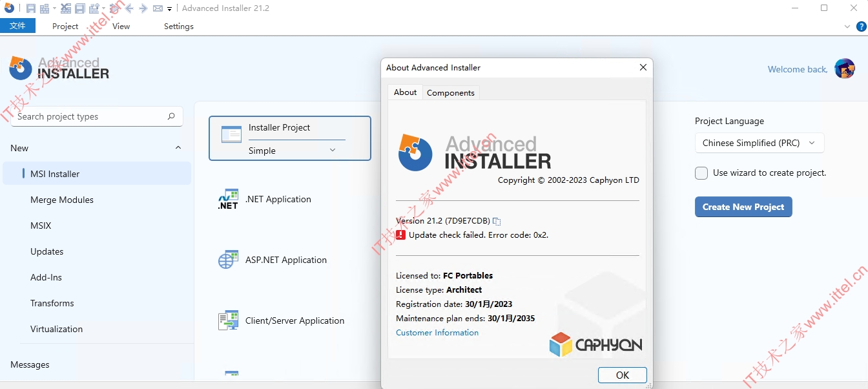Click the Maintenance plan end date 30/1月/2035
This screenshot has width=868, height=389.
511,319
